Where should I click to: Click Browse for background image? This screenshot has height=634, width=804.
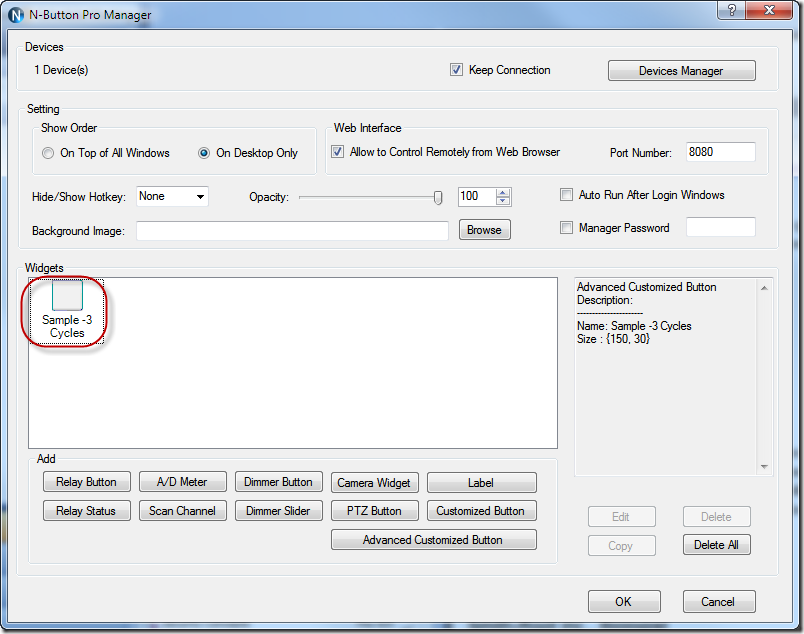tap(485, 230)
